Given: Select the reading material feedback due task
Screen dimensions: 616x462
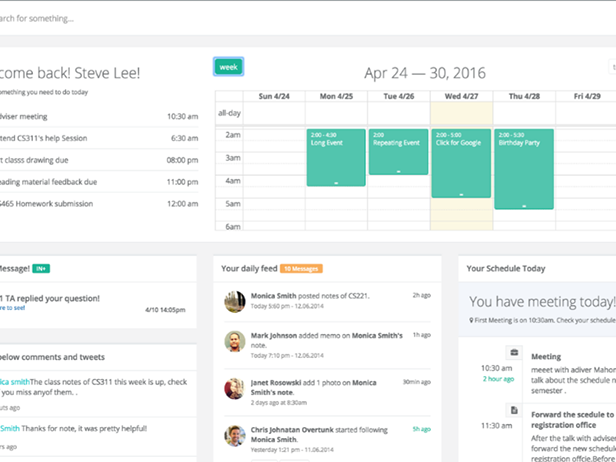Looking at the screenshot, I should (99, 182).
